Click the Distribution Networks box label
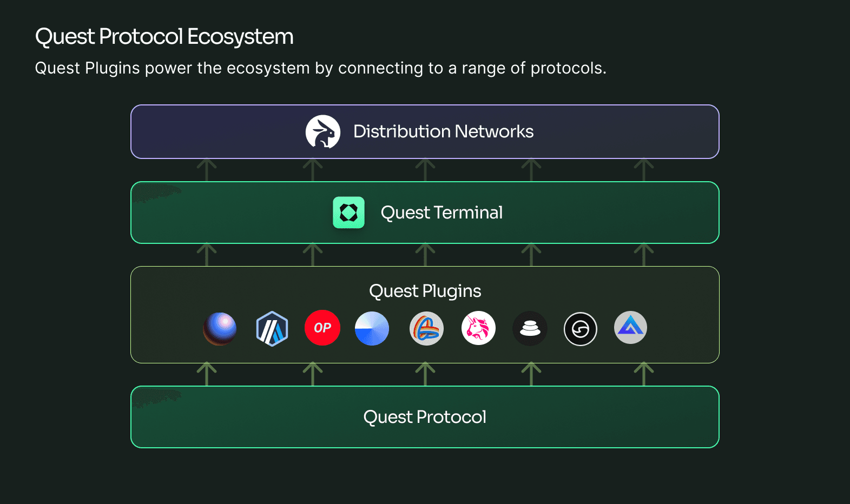Screen dimensions: 850x504 click(443, 131)
